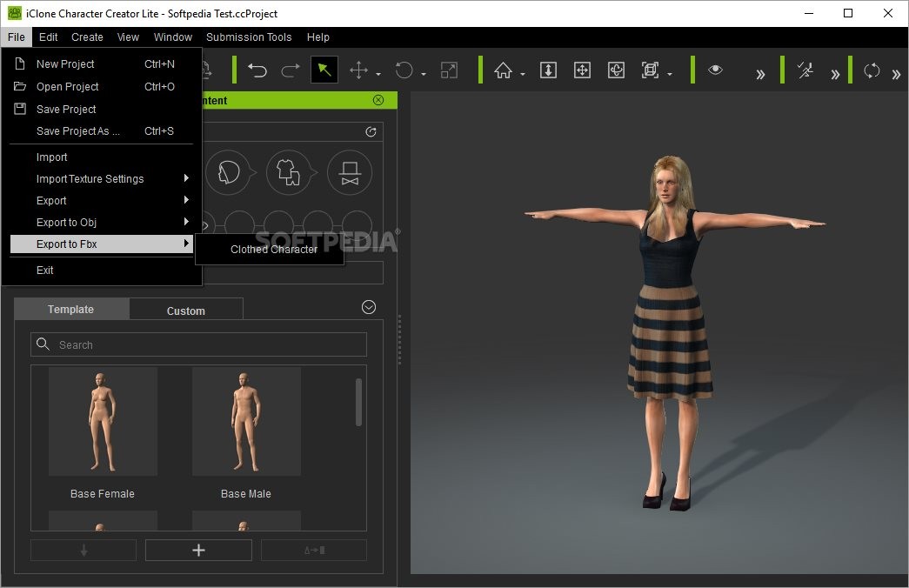909x588 pixels.
Task: Open the Export submenu
Action: (x=102, y=201)
